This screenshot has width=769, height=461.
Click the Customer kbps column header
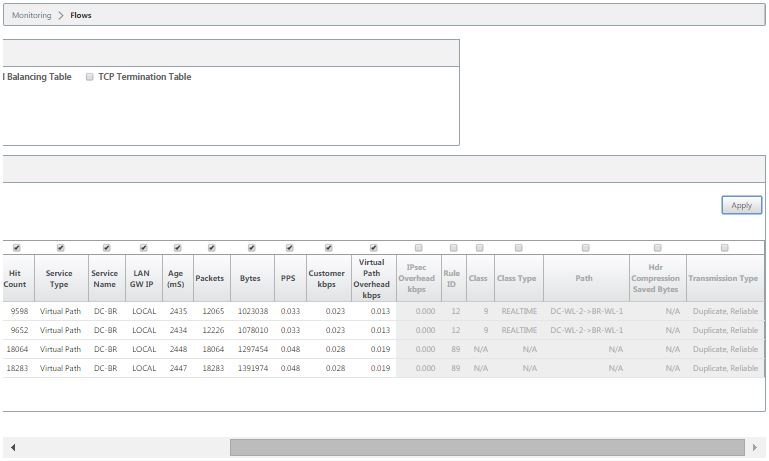point(329,278)
